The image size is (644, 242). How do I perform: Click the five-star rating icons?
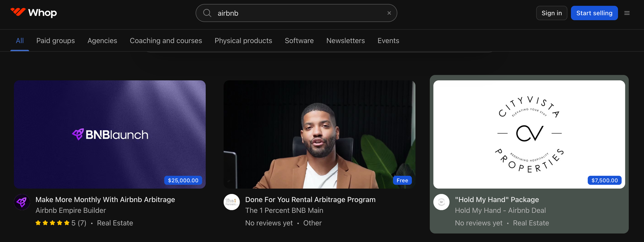[52, 223]
